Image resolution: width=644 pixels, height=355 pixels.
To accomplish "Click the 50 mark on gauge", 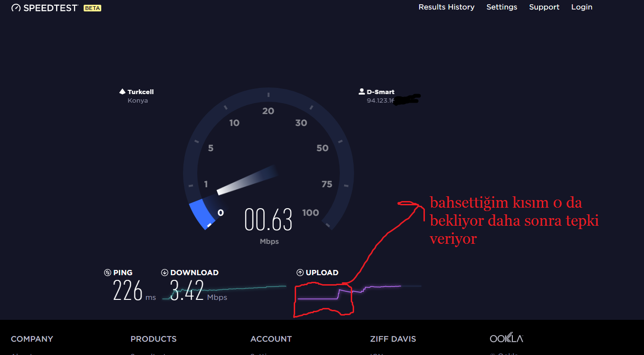I will (323, 148).
